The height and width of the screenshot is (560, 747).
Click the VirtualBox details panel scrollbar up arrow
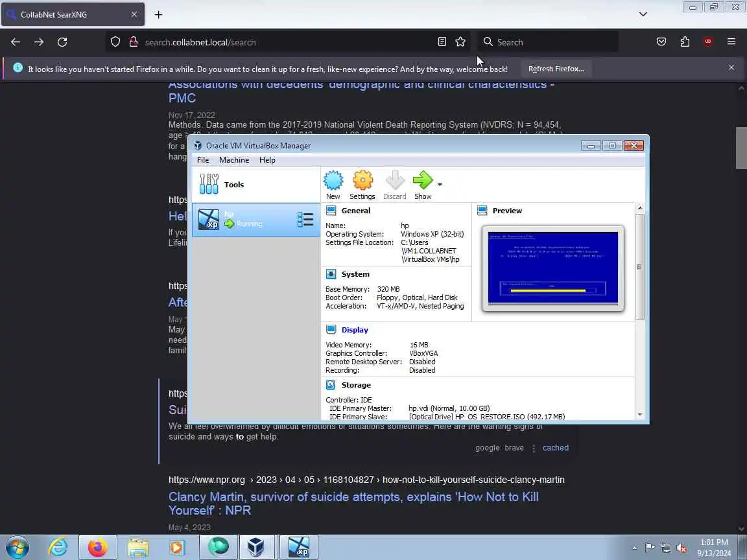pyautogui.click(x=640, y=208)
